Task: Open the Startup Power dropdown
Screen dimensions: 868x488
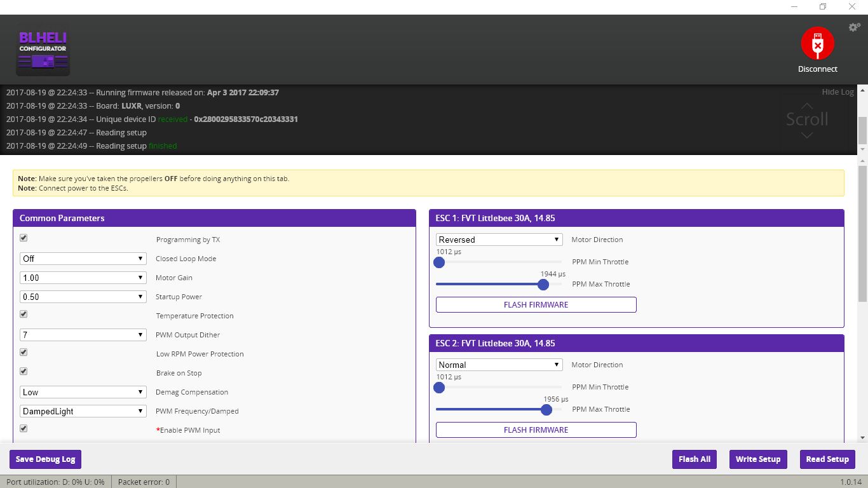Action: 83,297
